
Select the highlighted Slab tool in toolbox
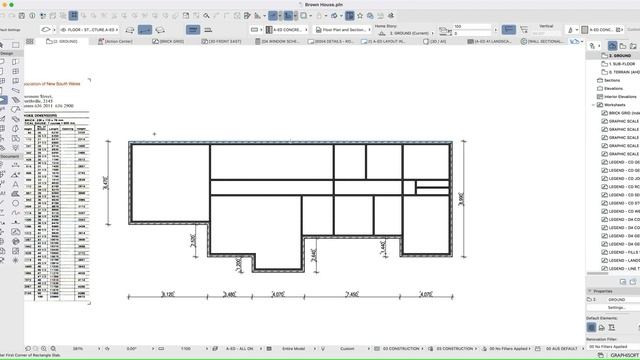click(3, 100)
